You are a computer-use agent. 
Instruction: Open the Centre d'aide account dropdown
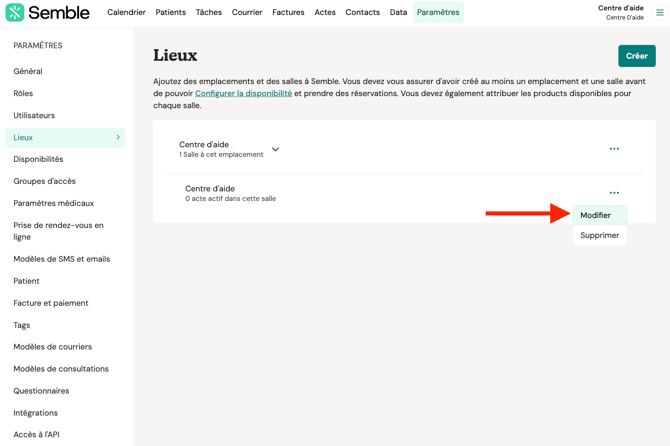pos(621,12)
